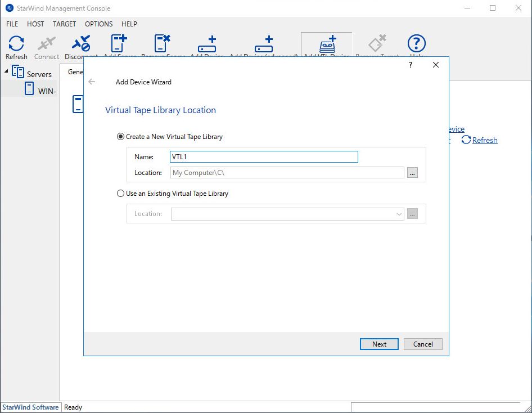
Task: Open the HOST menu
Action: click(35, 24)
